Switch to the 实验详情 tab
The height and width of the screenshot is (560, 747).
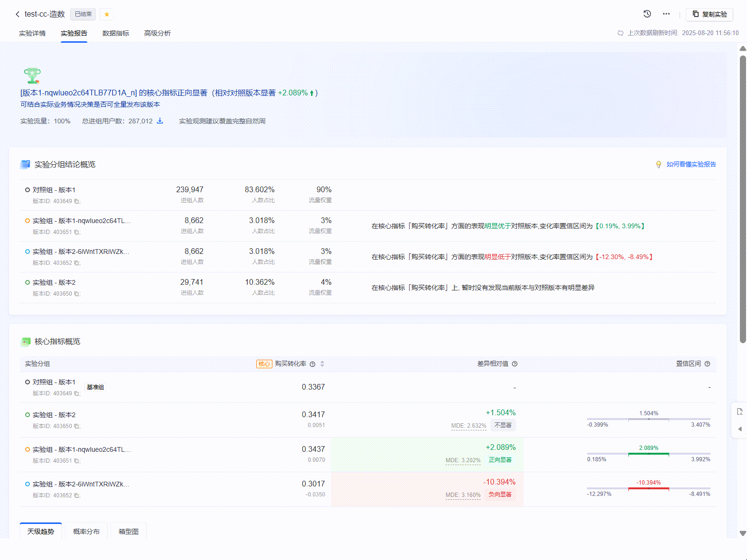coord(32,33)
